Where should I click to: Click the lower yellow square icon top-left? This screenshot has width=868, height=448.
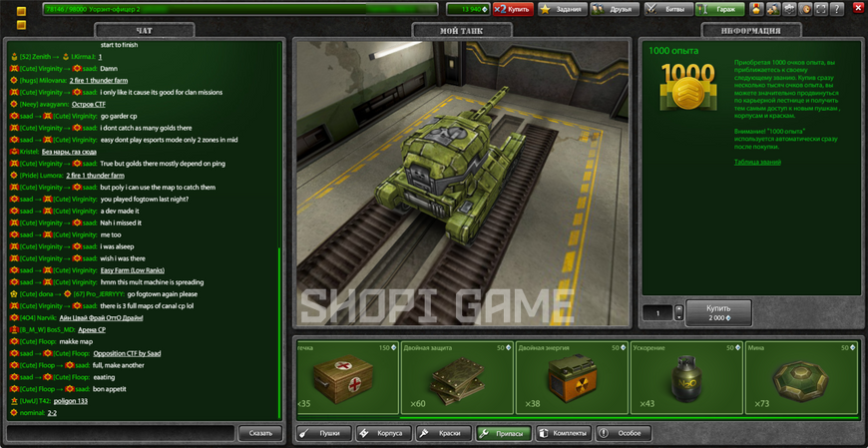[22, 24]
